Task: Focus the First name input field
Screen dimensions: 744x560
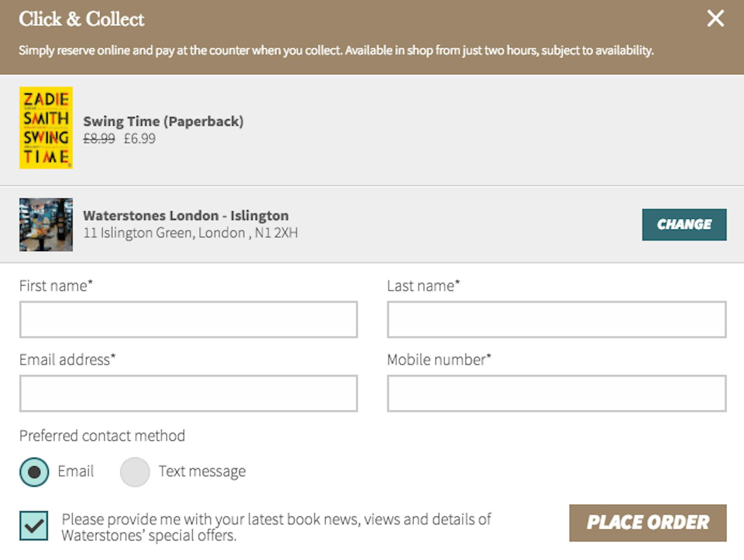Action: click(x=188, y=320)
